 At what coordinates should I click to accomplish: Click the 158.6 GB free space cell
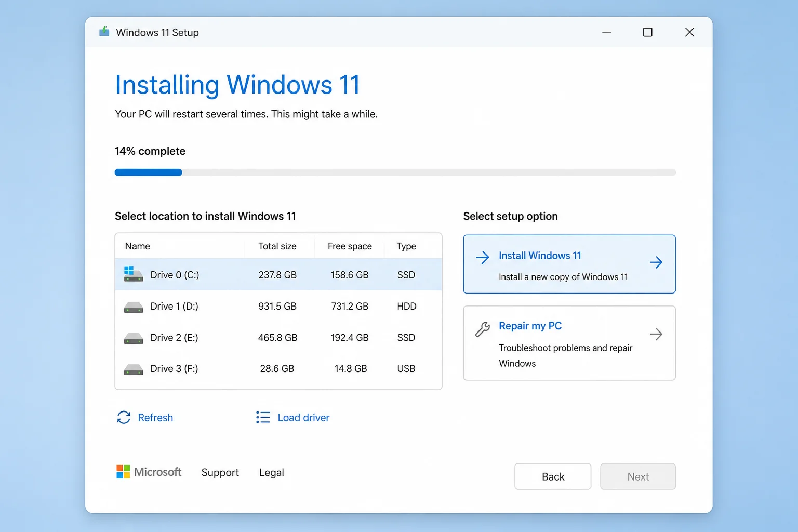[350, 275]
